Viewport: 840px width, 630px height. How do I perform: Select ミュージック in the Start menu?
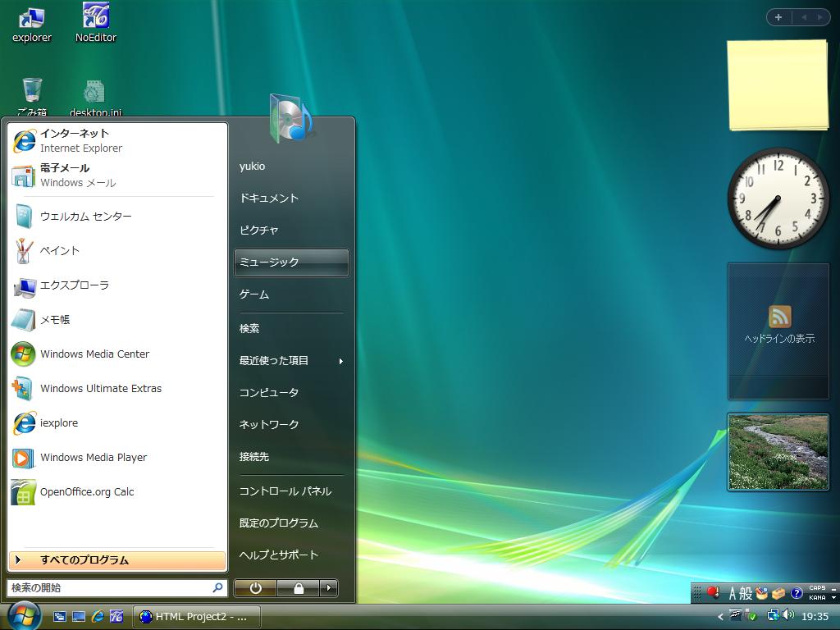(x=291, y=262)
